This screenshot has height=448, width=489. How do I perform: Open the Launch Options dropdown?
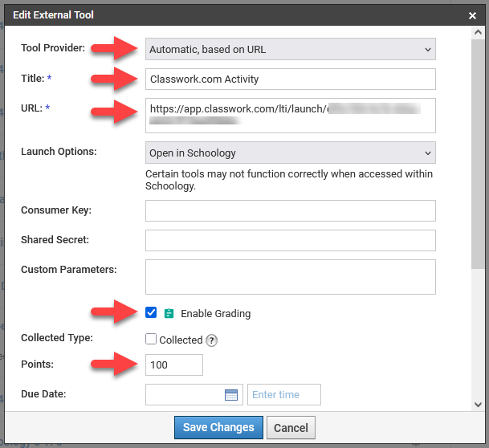click(x=291, y=153)
